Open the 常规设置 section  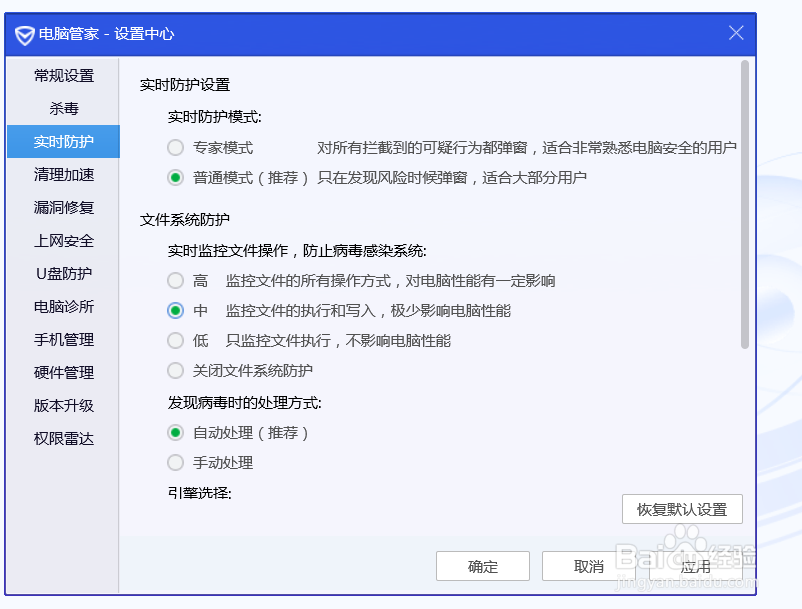coord(64,76)
